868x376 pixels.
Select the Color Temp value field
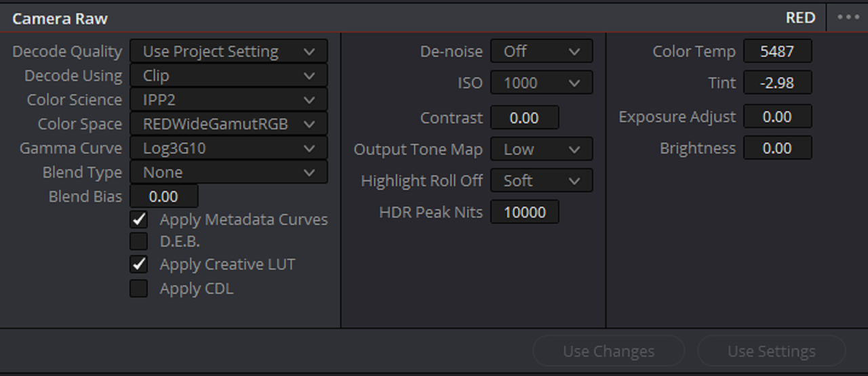[x=777, y=51]
